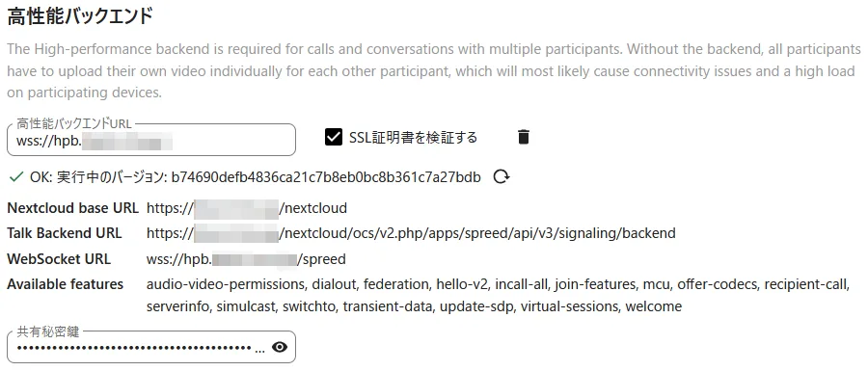Click the bold Talk Backend URL label
868x371 pixels.
[x=65, y=233]
